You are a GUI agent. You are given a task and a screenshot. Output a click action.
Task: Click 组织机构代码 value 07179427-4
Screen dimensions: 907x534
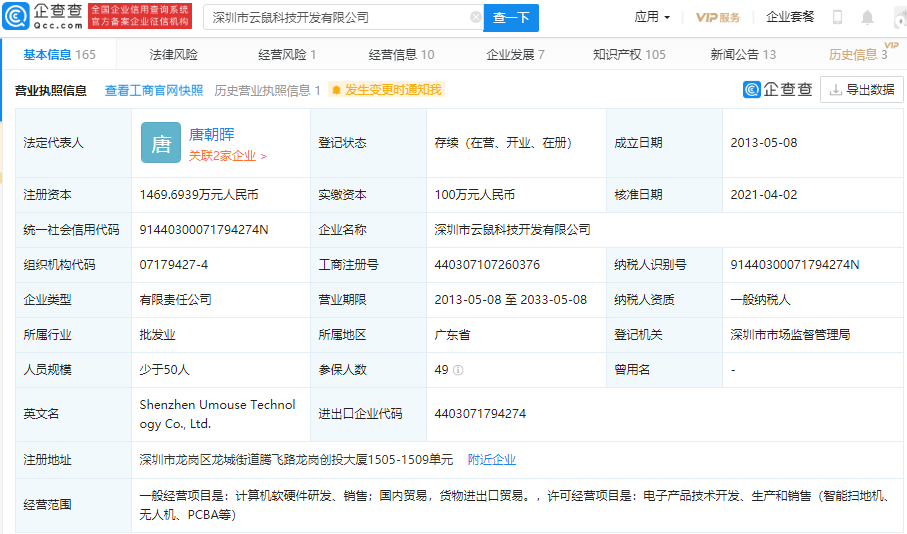[x=174, y=265]
